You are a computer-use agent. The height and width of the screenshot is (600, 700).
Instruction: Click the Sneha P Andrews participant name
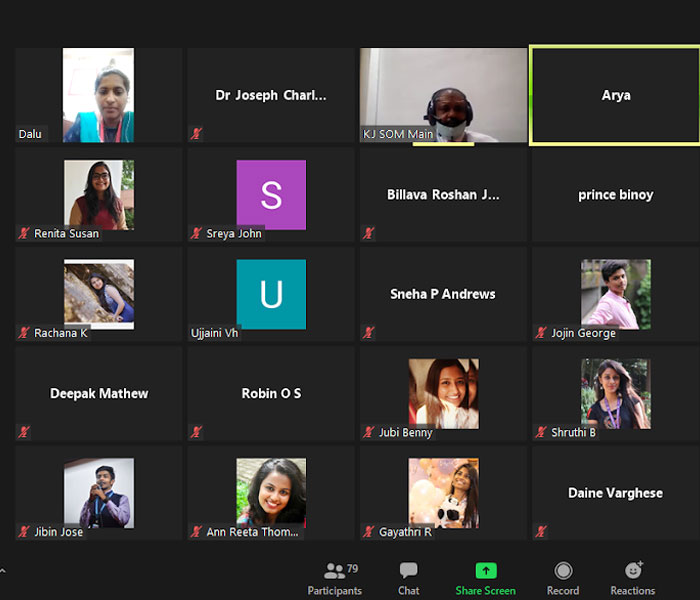point(443,294)
